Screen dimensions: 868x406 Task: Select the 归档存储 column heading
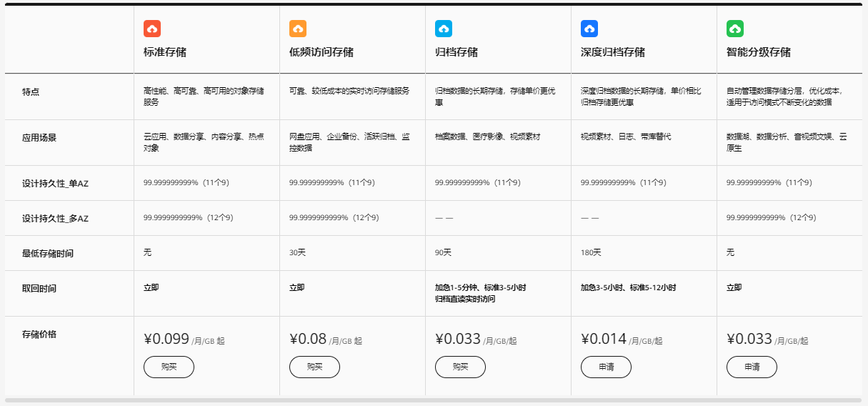point(457,52)
